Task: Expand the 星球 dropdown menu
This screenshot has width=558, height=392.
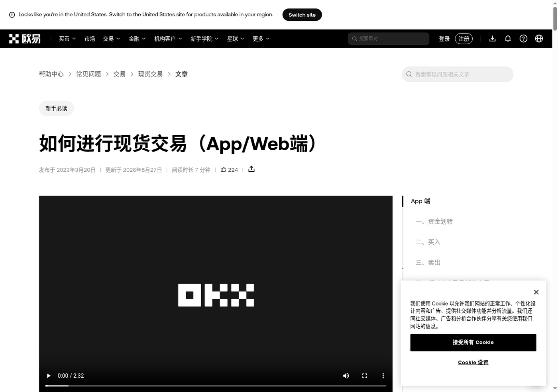Action: pyautogui.click(x=236, y=39)
